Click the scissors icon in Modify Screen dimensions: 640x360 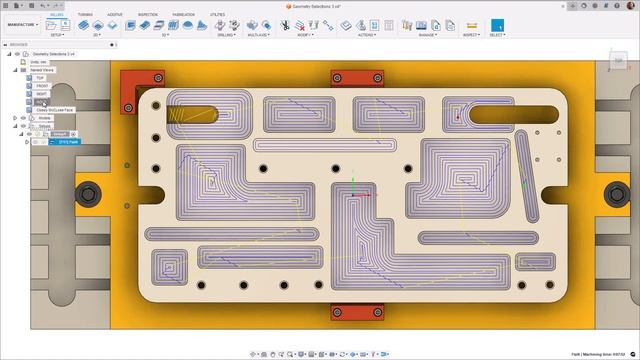point(285,25)
